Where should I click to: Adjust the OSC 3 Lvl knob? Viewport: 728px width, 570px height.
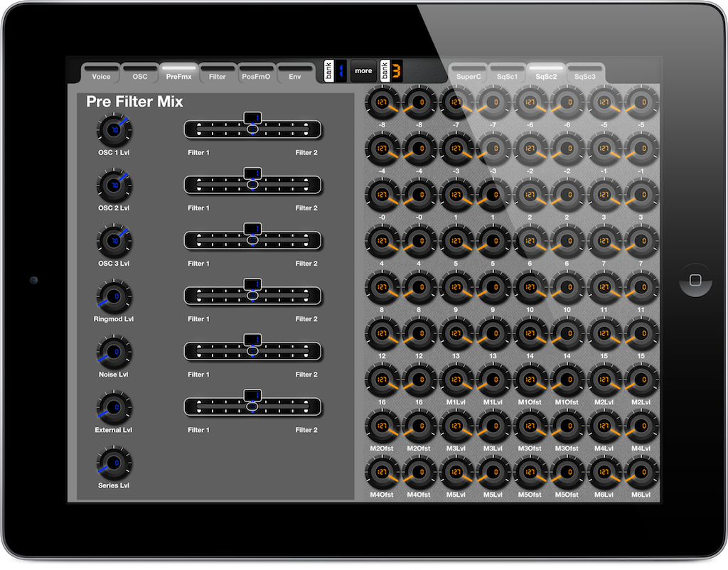click(x=113, y=241)
